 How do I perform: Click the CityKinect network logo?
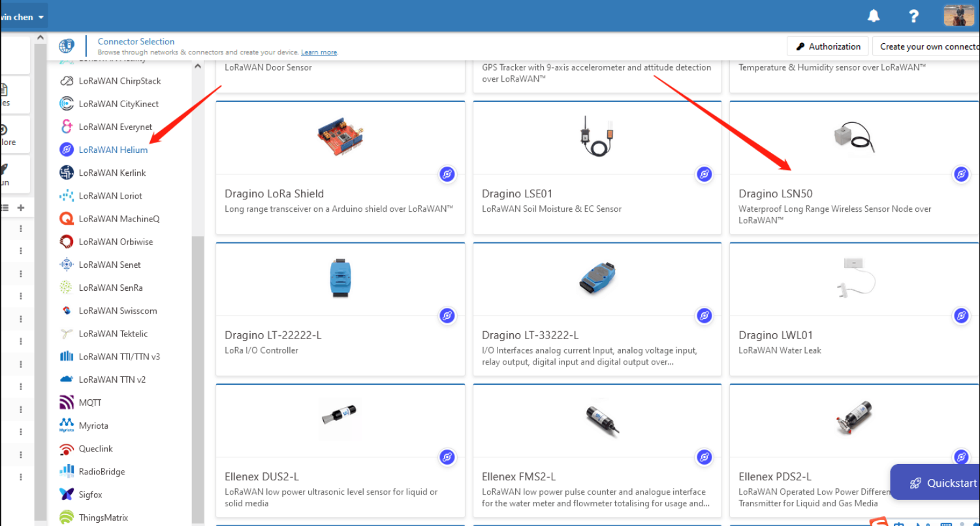tap(67, 104)
